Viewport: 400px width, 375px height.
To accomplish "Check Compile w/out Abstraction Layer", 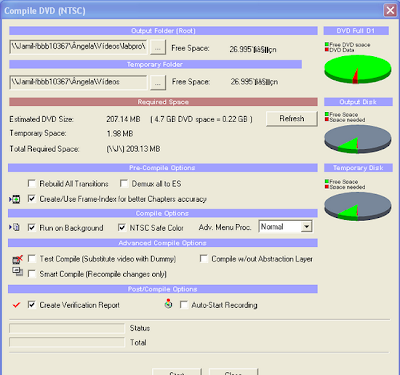I will click(204, 259).
